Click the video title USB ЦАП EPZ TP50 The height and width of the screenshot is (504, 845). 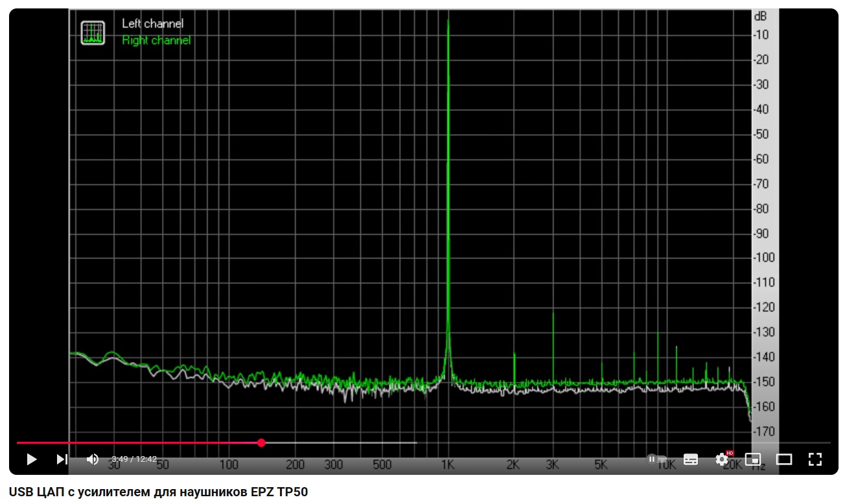(159, 491)
